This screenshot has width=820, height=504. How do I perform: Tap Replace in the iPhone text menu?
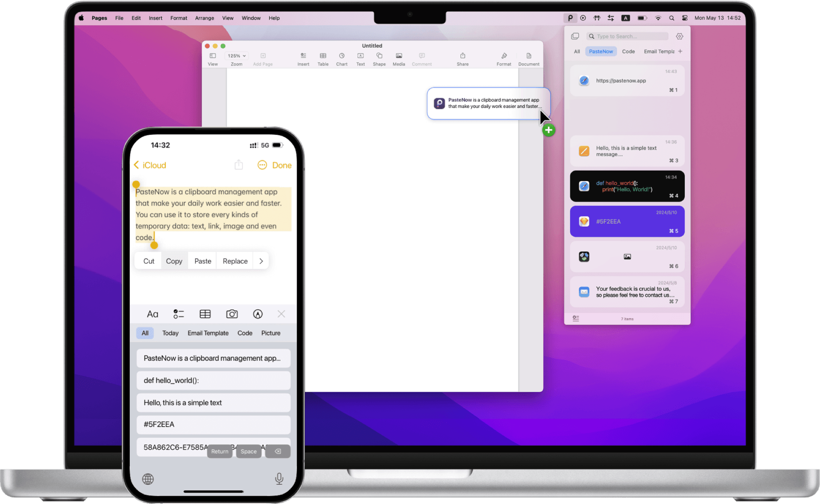coord(235,261)
